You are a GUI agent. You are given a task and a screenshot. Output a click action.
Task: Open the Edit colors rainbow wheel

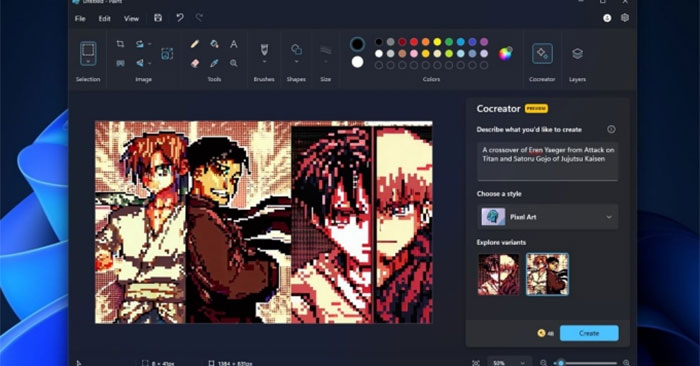pyautogui.click(x=505, y=54)
